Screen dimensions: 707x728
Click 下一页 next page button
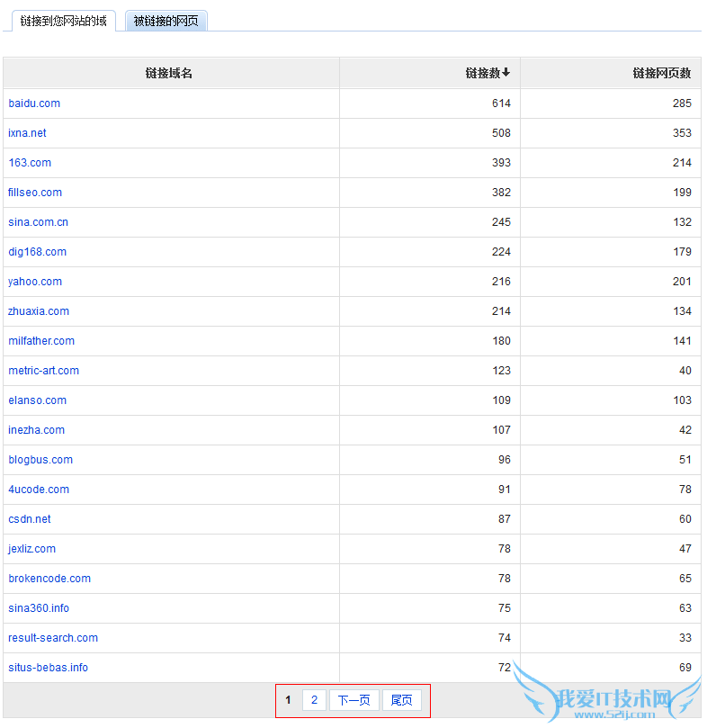[x=354, y=700]
